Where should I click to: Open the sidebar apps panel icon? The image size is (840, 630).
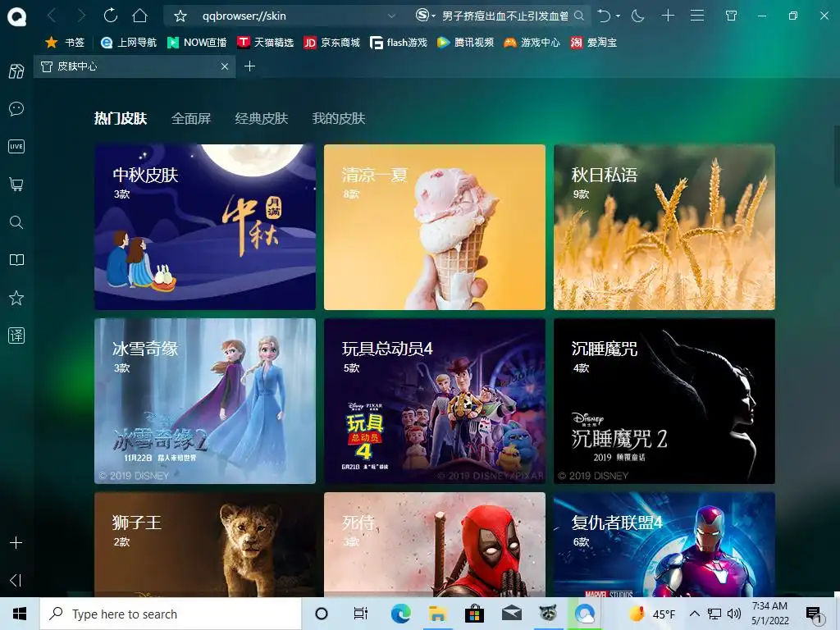(16, 71)
